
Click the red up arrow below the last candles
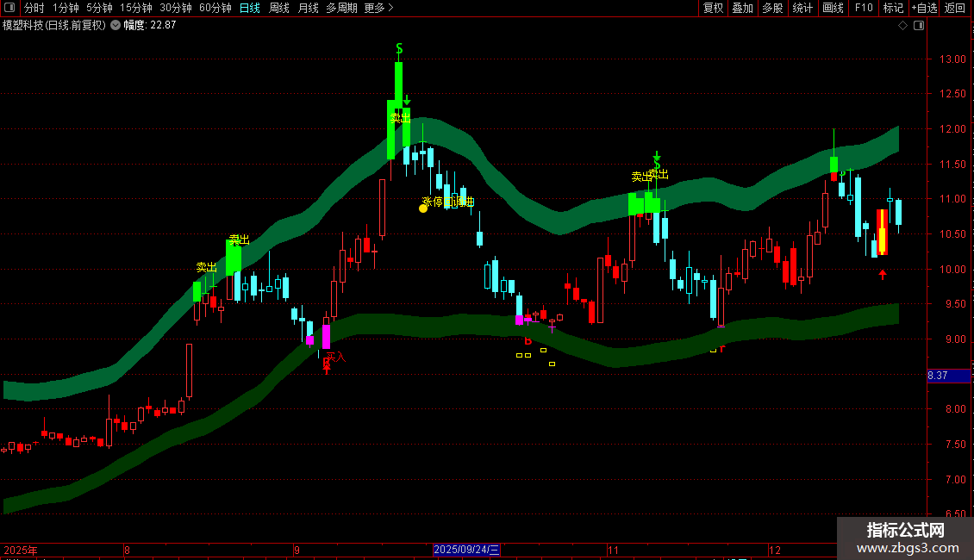(x=883, y=274)
